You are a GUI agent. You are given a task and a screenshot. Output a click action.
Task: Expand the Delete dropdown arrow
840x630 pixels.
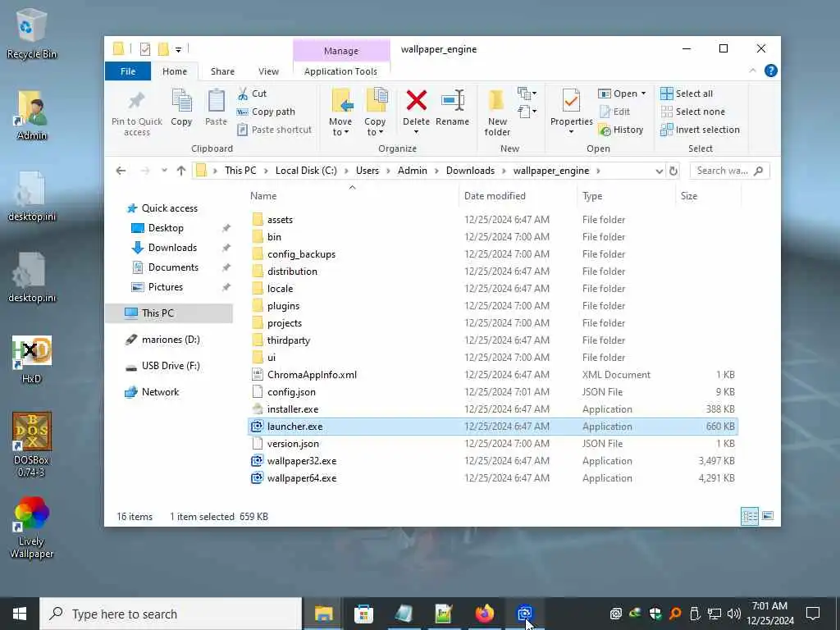pos(416,132)
